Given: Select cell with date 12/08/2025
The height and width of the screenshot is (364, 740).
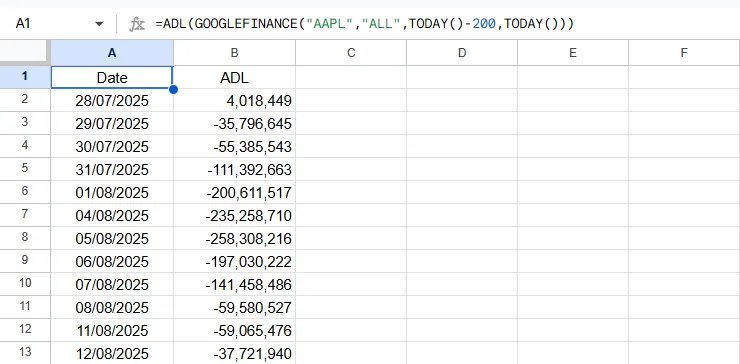Looking at the screenshot, I should coord(112,353).
